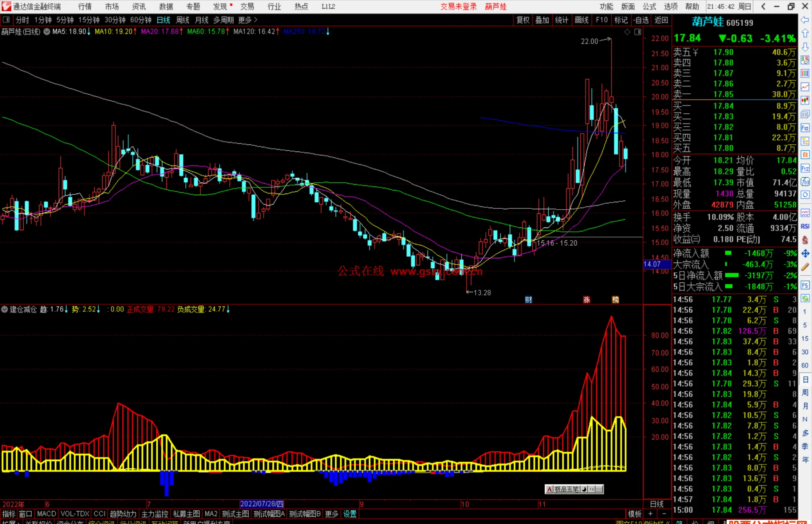Viewport: 812px width, 524px height.
Task: Click the 2022/07/28 date marker on timeline
Action: tap(262, 504)
